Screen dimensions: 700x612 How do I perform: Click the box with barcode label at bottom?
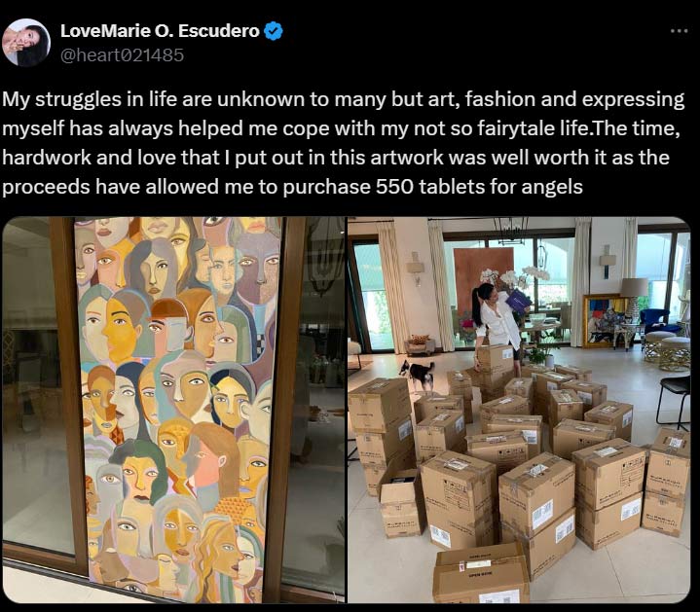pyautogui.click(x=482, y=574)
